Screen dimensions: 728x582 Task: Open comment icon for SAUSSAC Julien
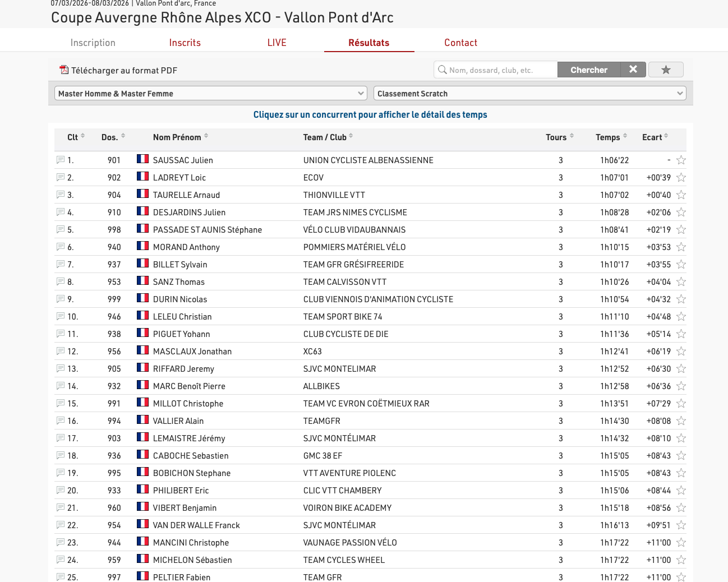[61, 160]
